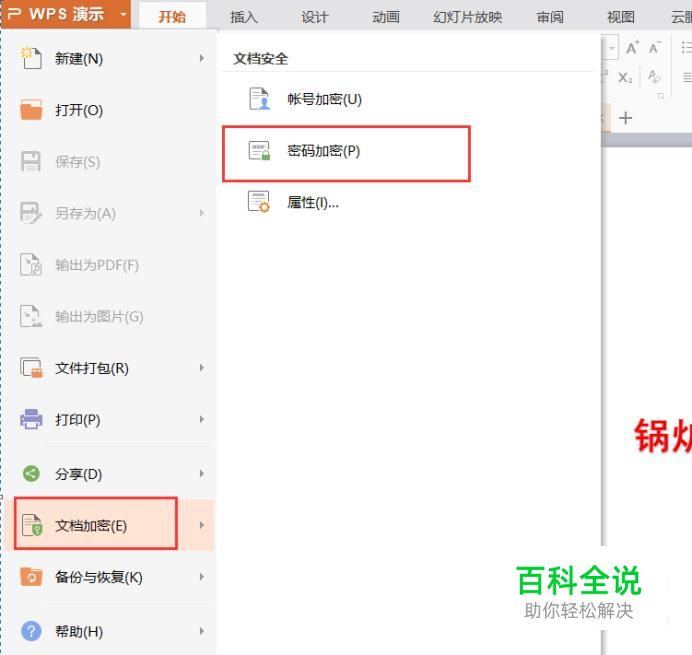This screenshot has height=655, width=692.
Task: Click the New document icon
Action: (x=31, y=58)
